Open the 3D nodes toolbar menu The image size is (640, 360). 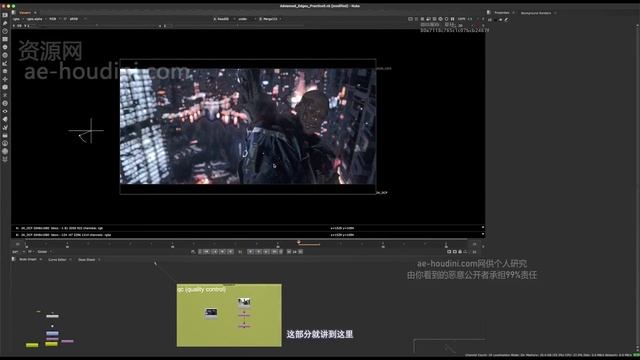pyautogui.click(x=5, y=87)
